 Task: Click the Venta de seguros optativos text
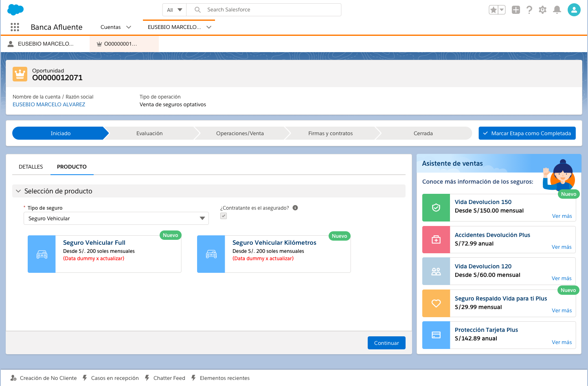(173, 104)
